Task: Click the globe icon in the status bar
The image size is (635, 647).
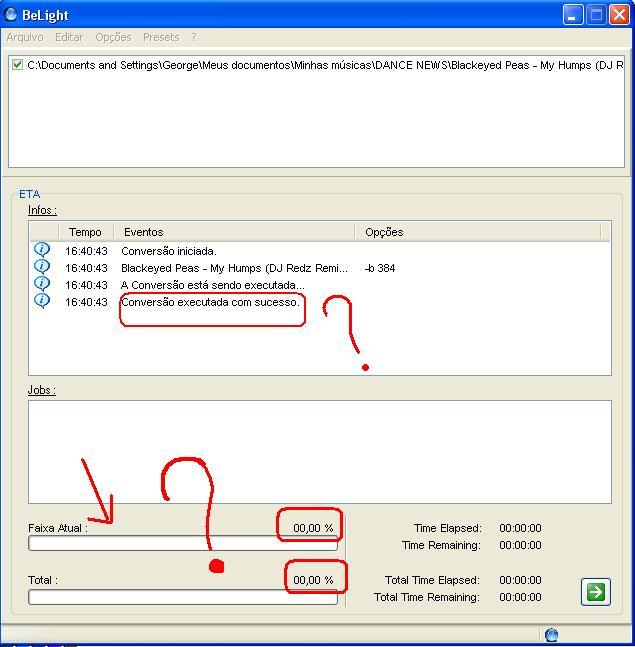Action: coord(551,635)
